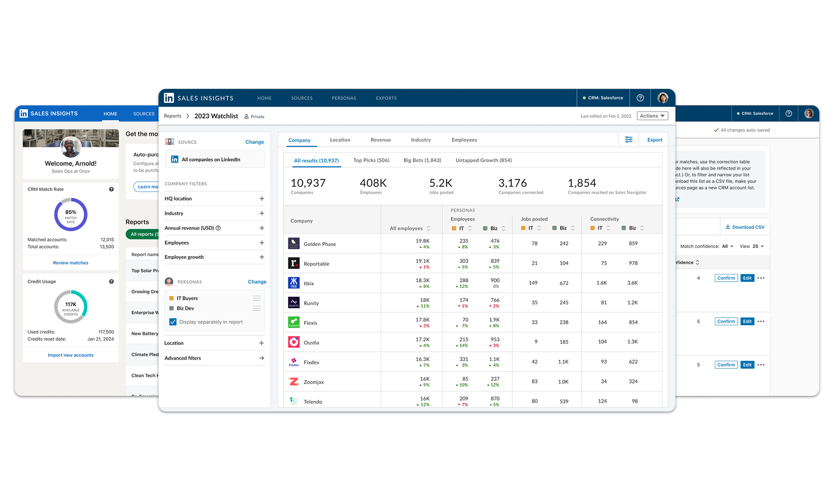This screenshot has width=834, height=504.
Task: Click Annual revenue info question icon
Action: [x=218, y=228]
